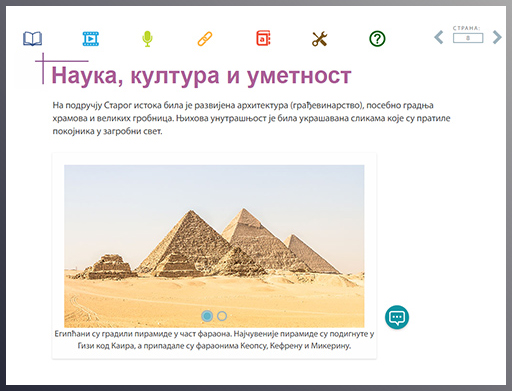Go to the previous page arrow
512x391 pixels.
(x=439, y=37)
